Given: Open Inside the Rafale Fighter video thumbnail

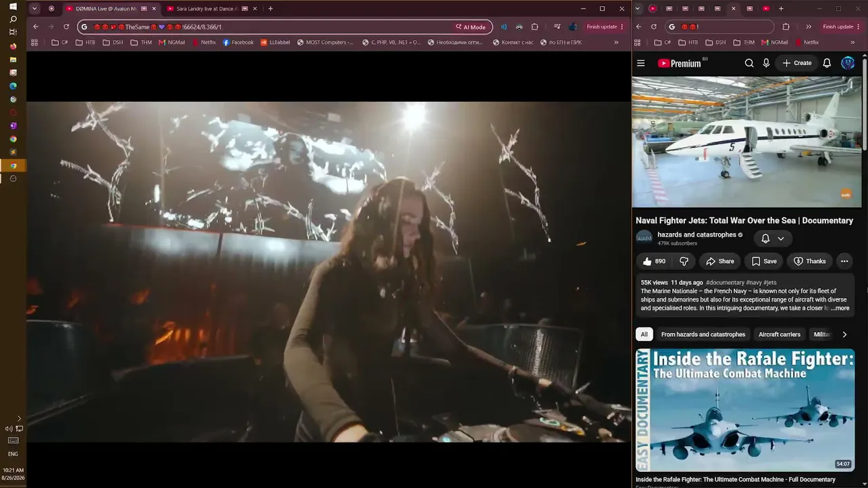Looking at the screenshot, I should pos(745,410).
